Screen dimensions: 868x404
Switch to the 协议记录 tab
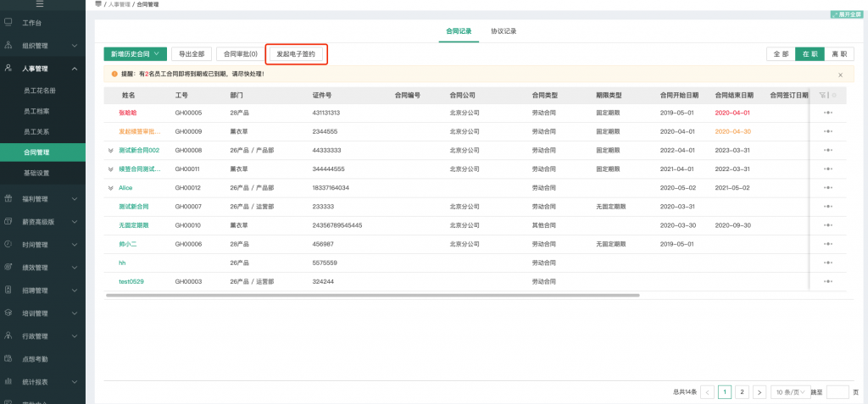[504, 31]
